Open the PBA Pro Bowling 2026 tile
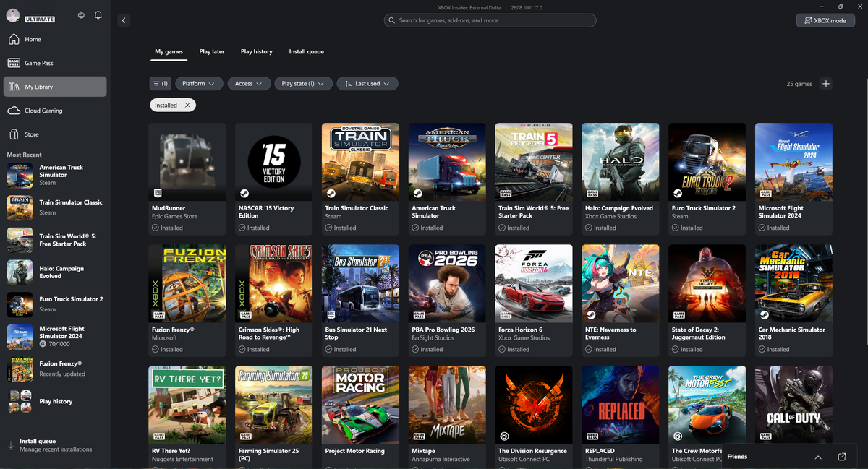This screenshot has height=469, width=868. click(x=447, y=300)
